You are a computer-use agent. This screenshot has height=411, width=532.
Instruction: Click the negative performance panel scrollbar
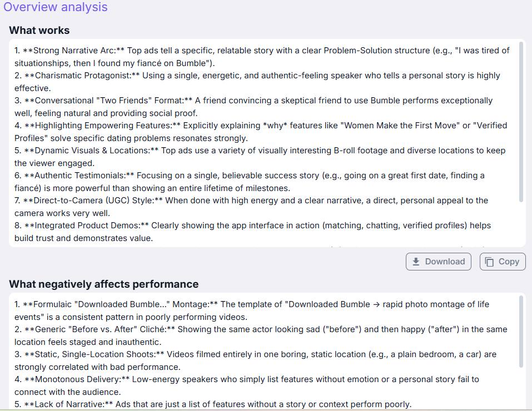tap(521, 332)
